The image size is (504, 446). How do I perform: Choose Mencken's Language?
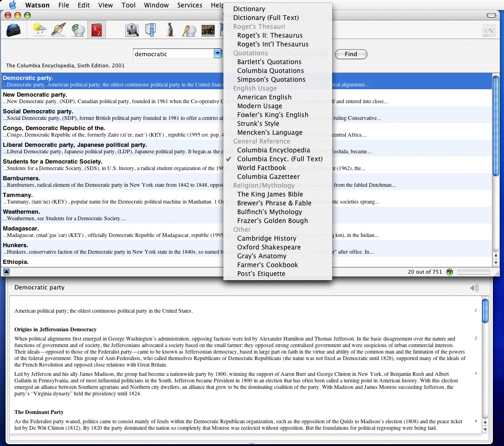point(278,132)
